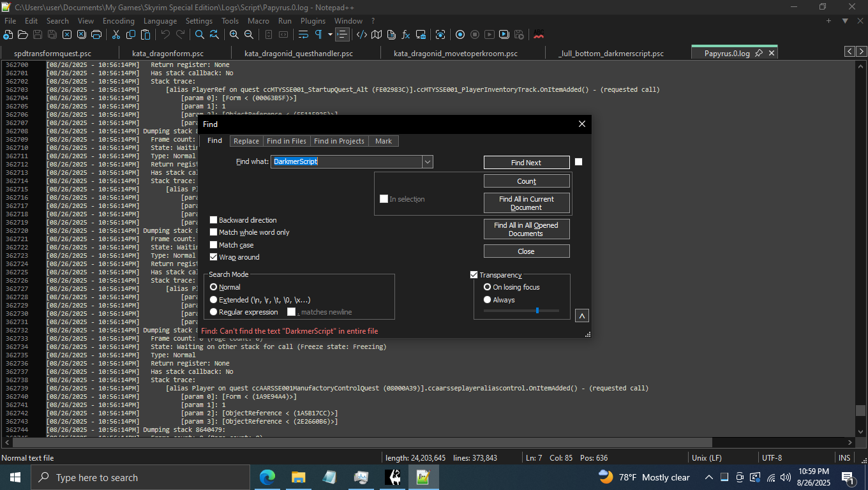Screen dimensions: 868x490
Task: Switch to kata_dragonform.psc tab
Action: pyautogui.click(x=168, y=54)
